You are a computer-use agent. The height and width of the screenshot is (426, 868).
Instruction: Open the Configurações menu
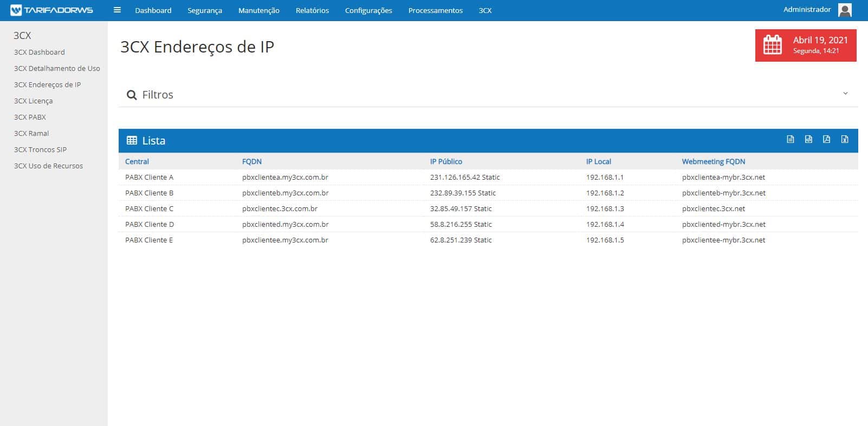coord(368,10)
